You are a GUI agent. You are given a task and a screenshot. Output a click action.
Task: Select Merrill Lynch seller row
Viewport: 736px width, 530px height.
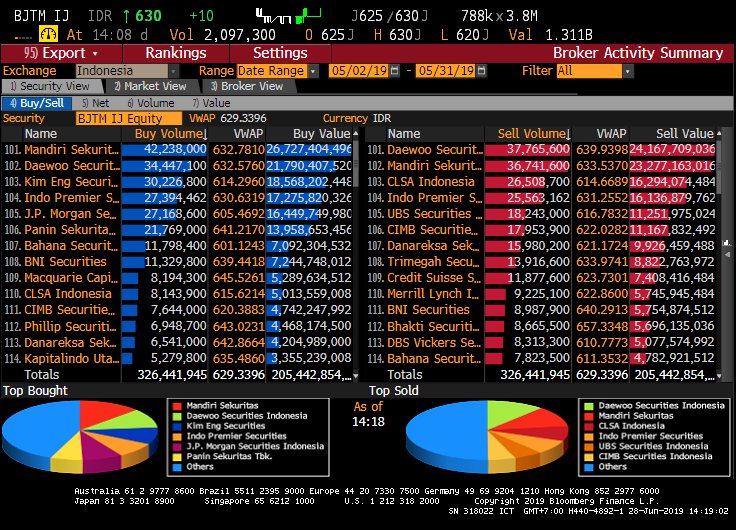[x=540, y=293]
